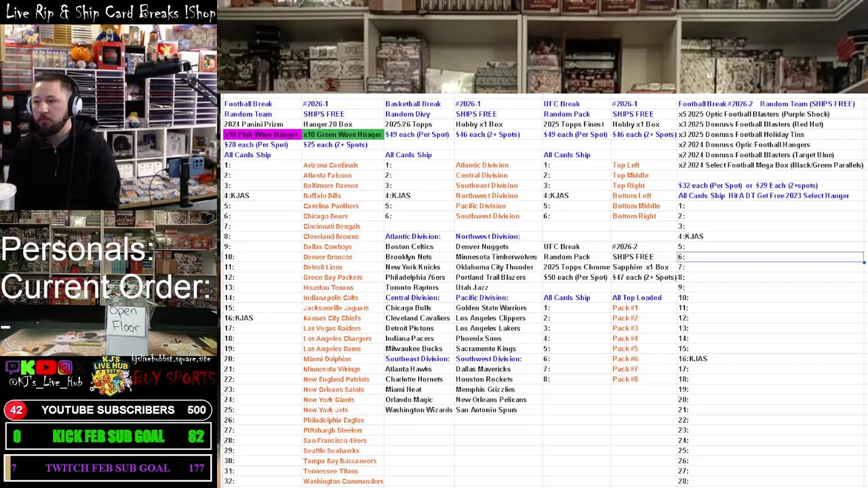This screenshot has height=488, width=868.
Task: Click the webcam video feed of the streamer
Action: pos(108,117)
